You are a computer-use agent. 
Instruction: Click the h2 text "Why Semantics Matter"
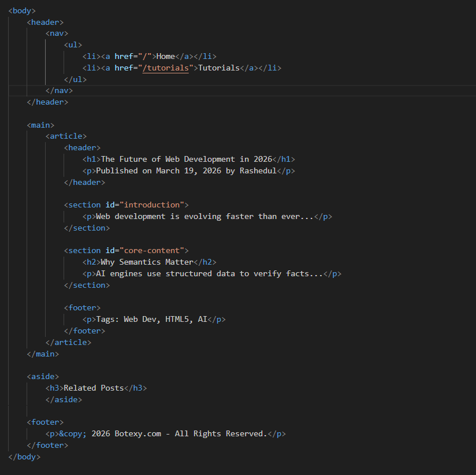point(147,262)
